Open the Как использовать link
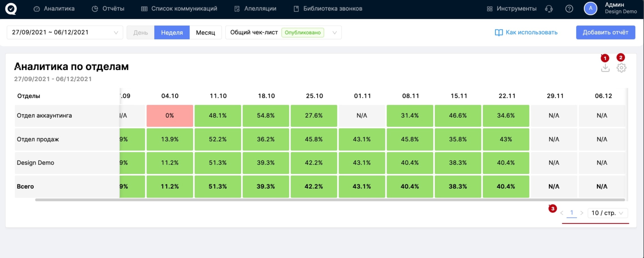This screenshot has width=644, height=258. tap(526, 33)
